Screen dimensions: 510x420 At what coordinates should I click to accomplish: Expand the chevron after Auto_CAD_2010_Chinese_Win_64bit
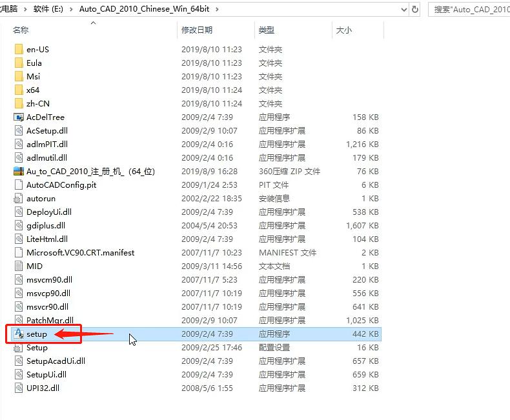217,9
